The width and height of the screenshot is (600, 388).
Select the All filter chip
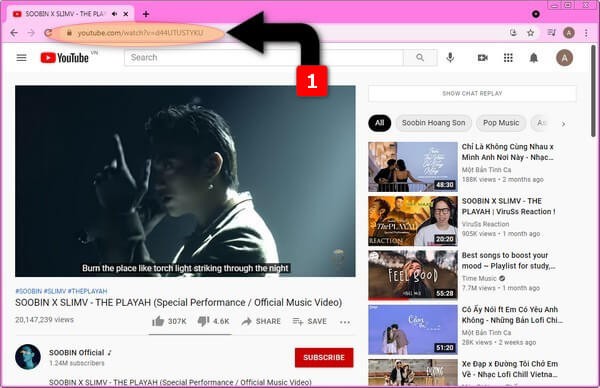click(380, 123)
